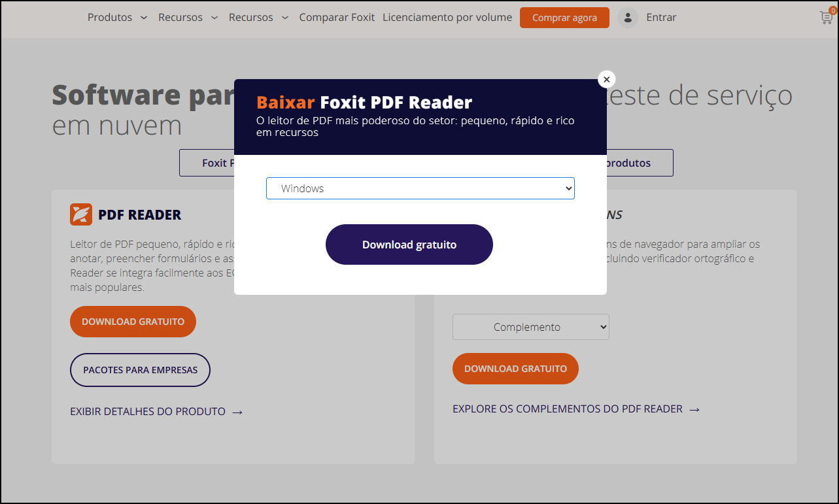The height and width of the screenshot is (504, 839).
Task: Expand the chevron next to Produtos
Action: click(x=144, y=18)
